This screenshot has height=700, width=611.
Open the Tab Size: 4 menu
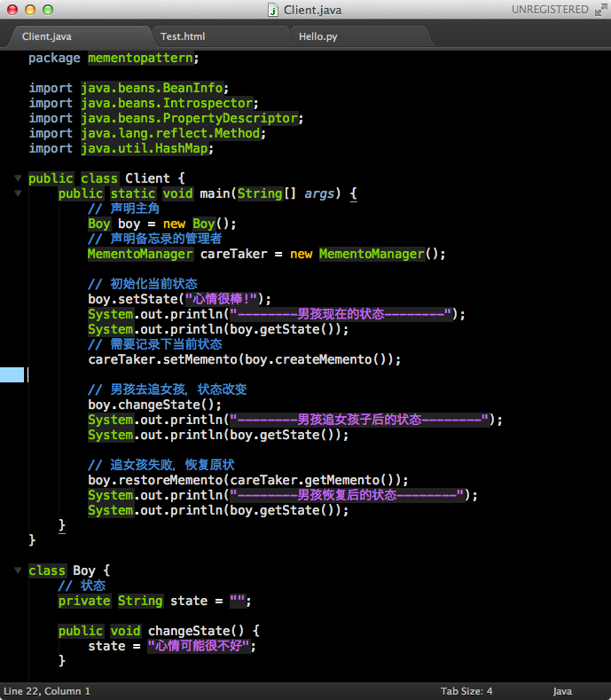click(x=466, y=691)
